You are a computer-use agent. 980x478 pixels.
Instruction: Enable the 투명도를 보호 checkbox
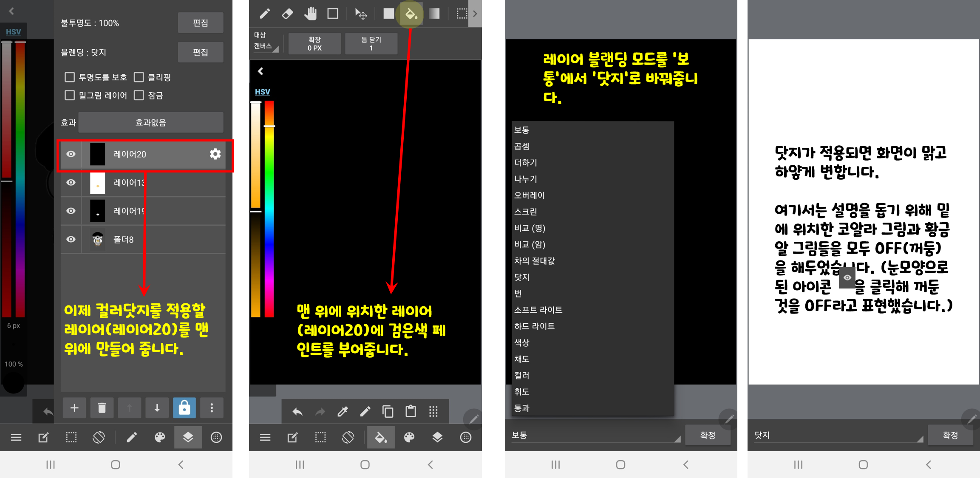(x=70, y=77)
